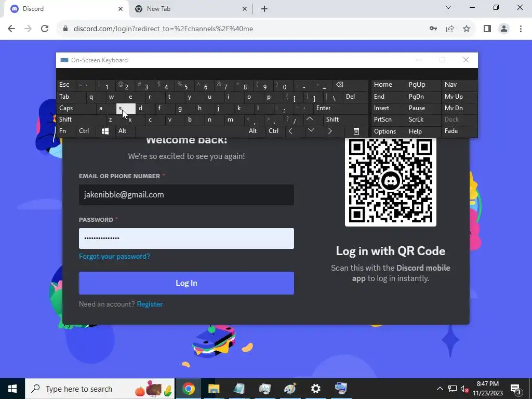Click the Options key on keyboard
This screenshot has height=399, width=532.
click(388, 131)
